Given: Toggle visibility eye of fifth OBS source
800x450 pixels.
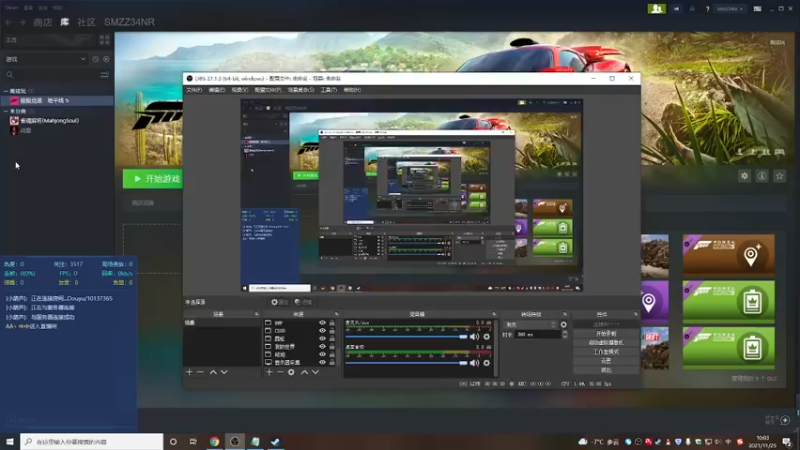Looking at the screenshot, I should (322, 355).
